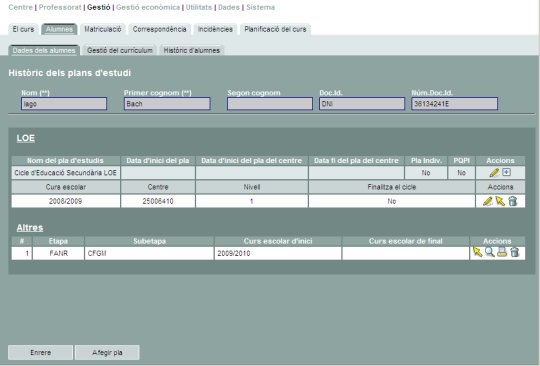This screenshot has width=540, height=366.
Task: Open the Utilitats menu
Action: (x=199, y=7)
